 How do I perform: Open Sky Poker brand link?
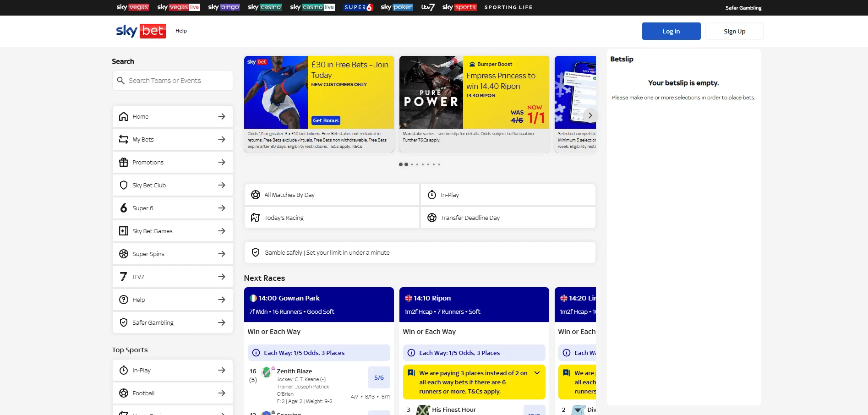(397, 7)
